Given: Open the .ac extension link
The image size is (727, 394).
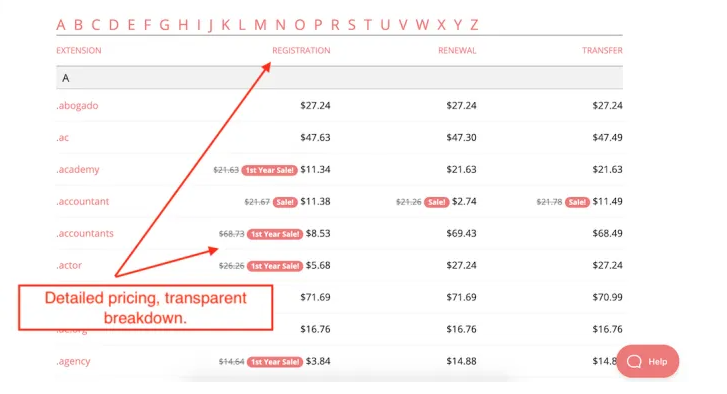Looking at the screenshot, I should tap(63, 138).
